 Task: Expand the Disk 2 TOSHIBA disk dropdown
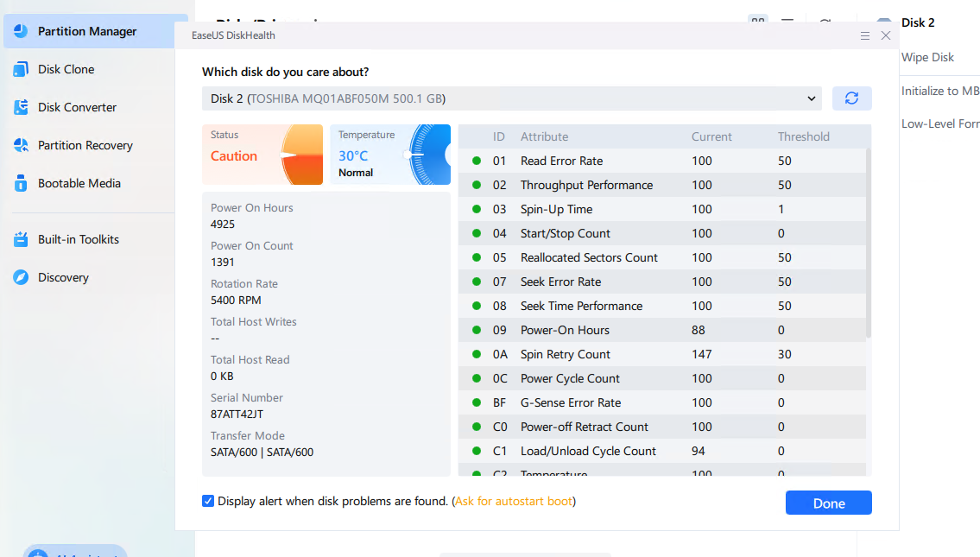(x=511, y=98)
